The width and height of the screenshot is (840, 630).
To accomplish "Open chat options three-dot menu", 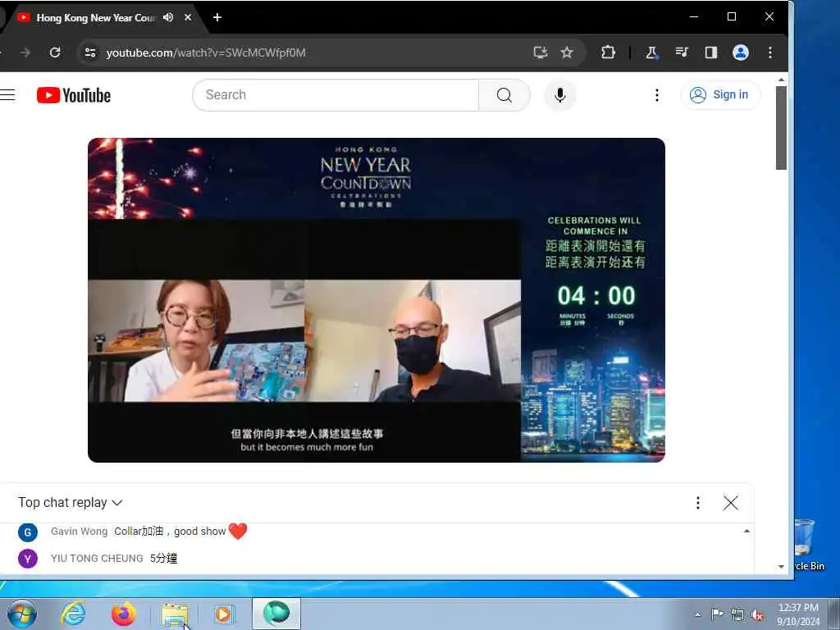I will pyautogui.click(x=697, y=503).
